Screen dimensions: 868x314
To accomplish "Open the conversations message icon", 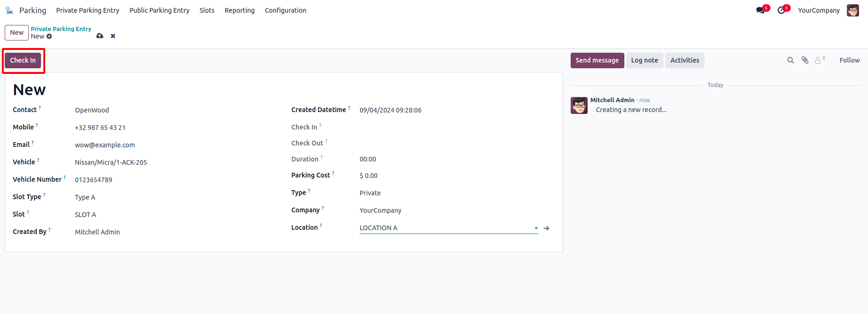I will tap(760, 10).
